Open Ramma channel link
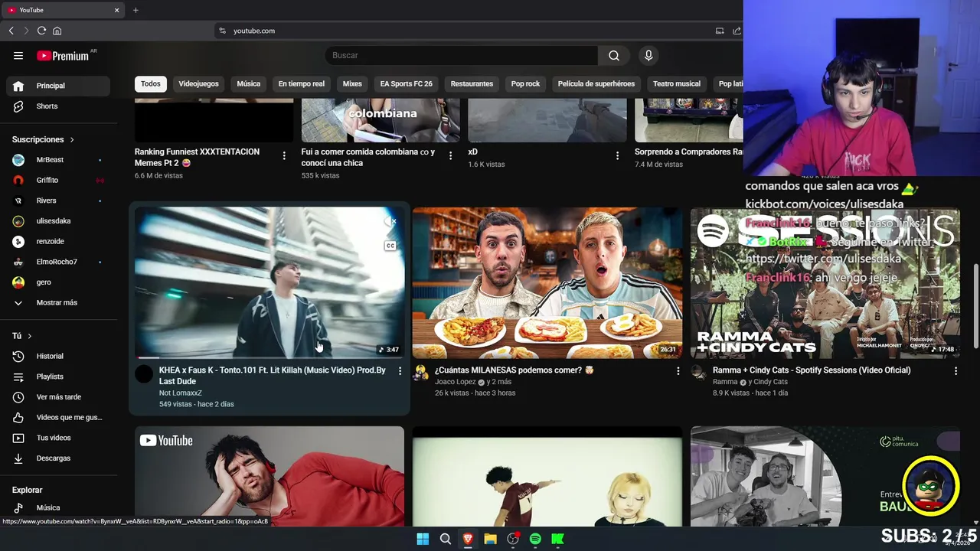The image size is (980, 551). pos(725,382)
